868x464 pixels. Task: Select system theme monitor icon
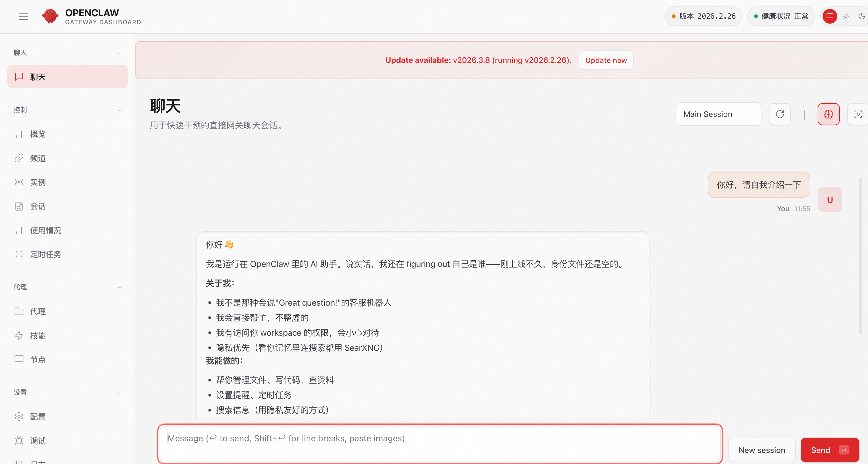[830, 16]
